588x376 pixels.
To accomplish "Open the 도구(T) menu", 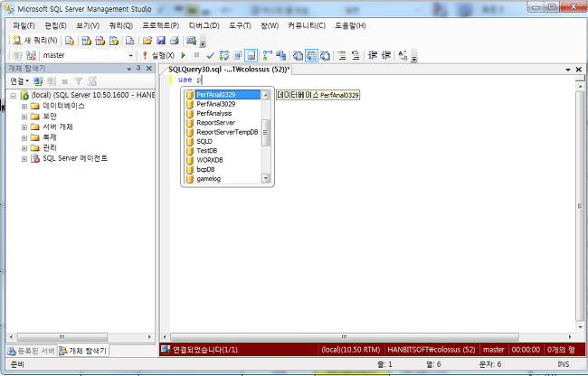I will pos(240,25).
